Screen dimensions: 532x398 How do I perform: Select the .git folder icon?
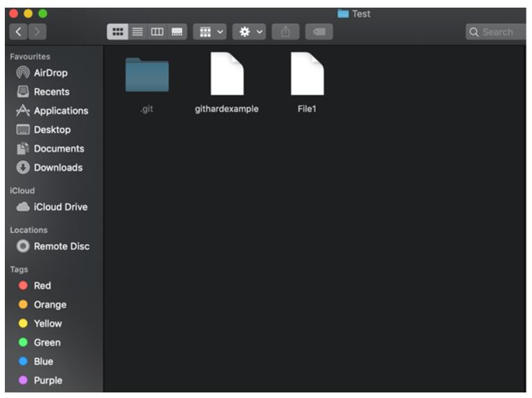147,75
